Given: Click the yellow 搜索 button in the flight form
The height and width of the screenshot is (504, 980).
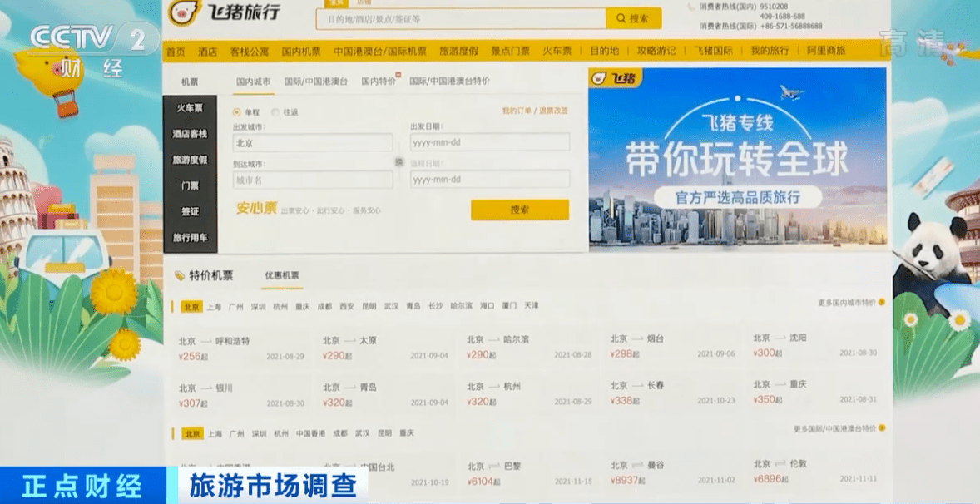Looking at the screenshot, I should coord(520,210).
